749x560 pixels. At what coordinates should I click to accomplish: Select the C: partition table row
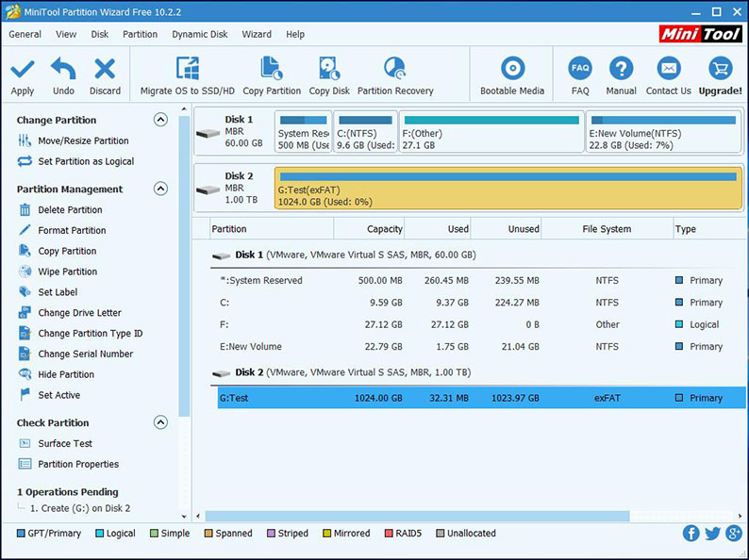click(477, 303)
